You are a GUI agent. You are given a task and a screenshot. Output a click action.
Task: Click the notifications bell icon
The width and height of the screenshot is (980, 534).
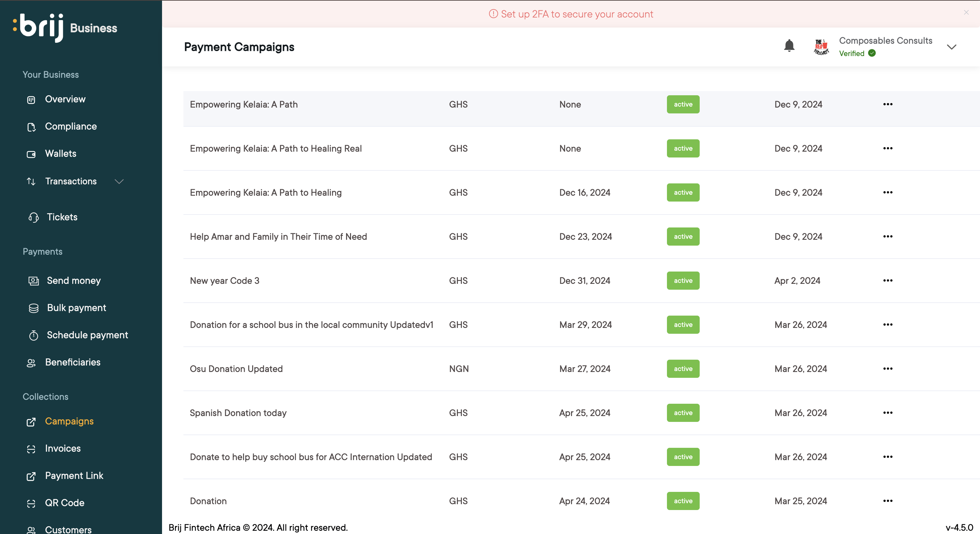coord(789,46)
